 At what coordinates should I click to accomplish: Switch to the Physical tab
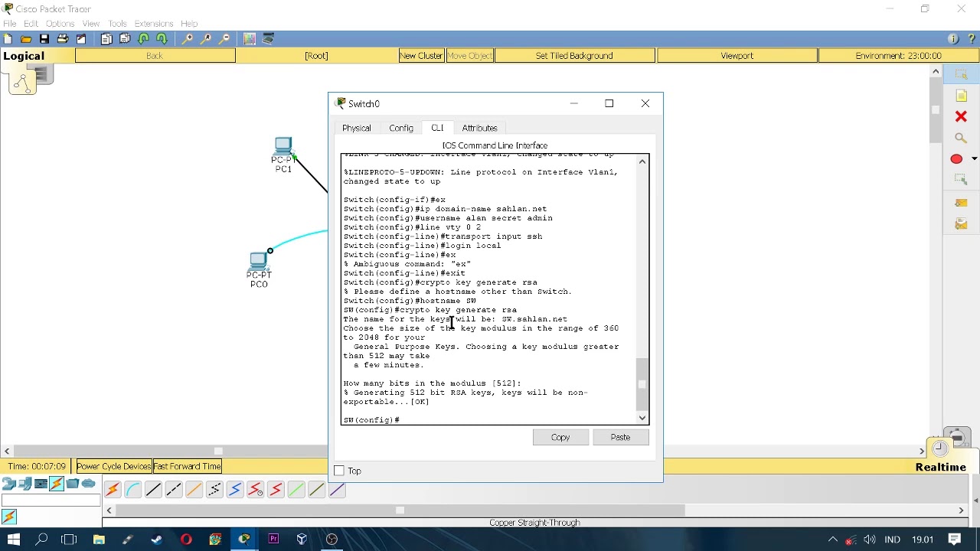coord(357,128)
